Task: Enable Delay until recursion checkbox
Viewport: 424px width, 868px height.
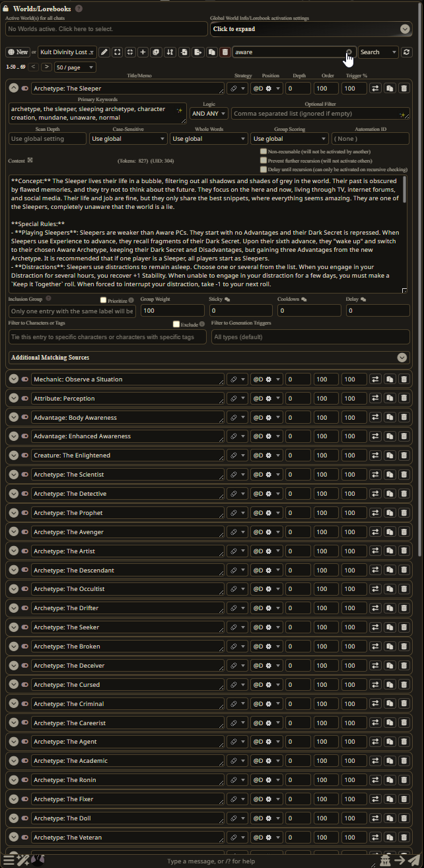Action: pos(264,169)
